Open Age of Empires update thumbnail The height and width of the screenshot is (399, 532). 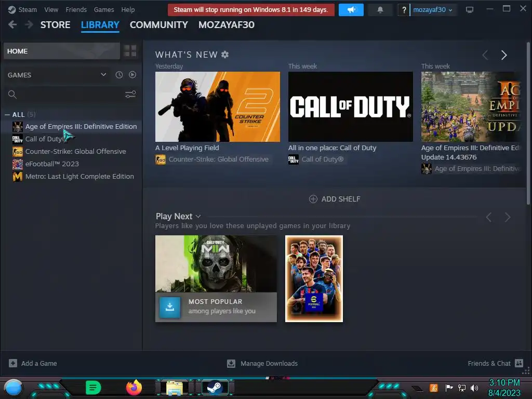pos(471,107)
